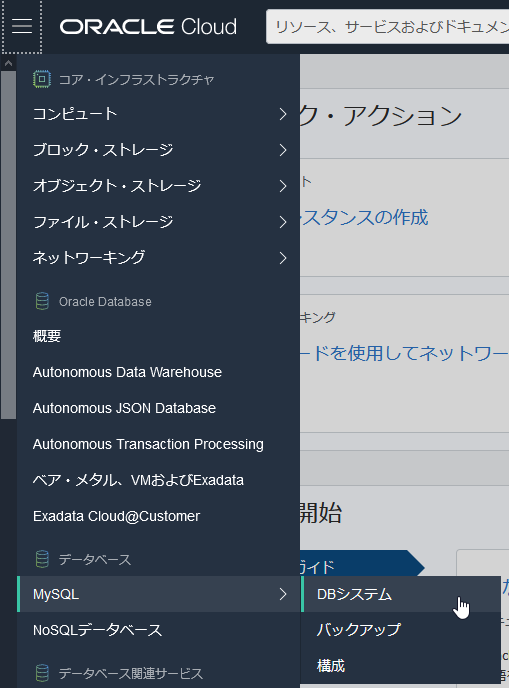Open the ブロック・ストレージ menu item
Screen dimensions: 509x688
pos(158,150)
